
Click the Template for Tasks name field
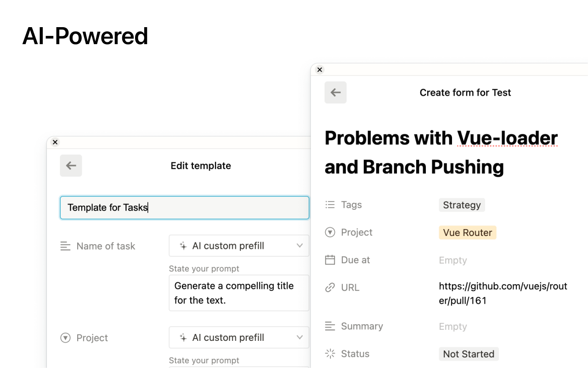184,207
